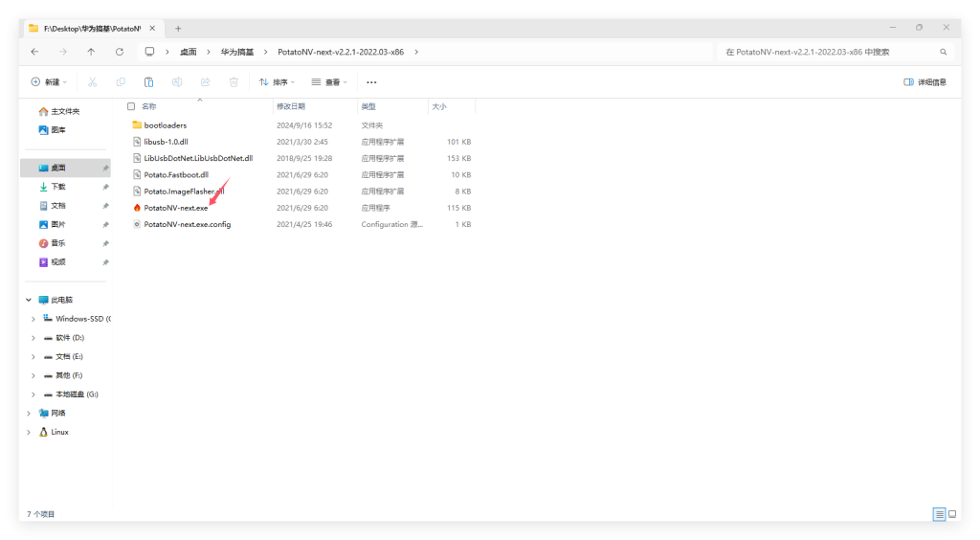Select the PotatoNV-next.exe flame icon
The image size is (980, 540).
pyautogui.click(x=137, y=208)
